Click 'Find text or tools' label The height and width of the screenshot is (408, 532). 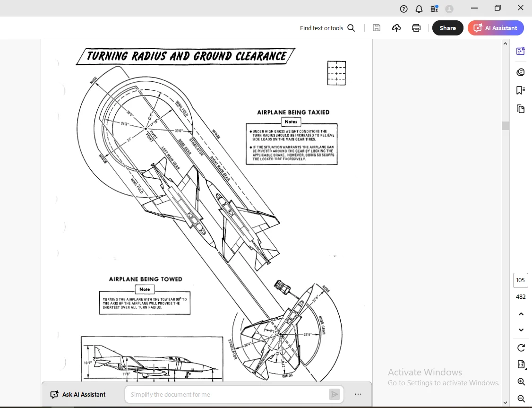coord(321,28)
